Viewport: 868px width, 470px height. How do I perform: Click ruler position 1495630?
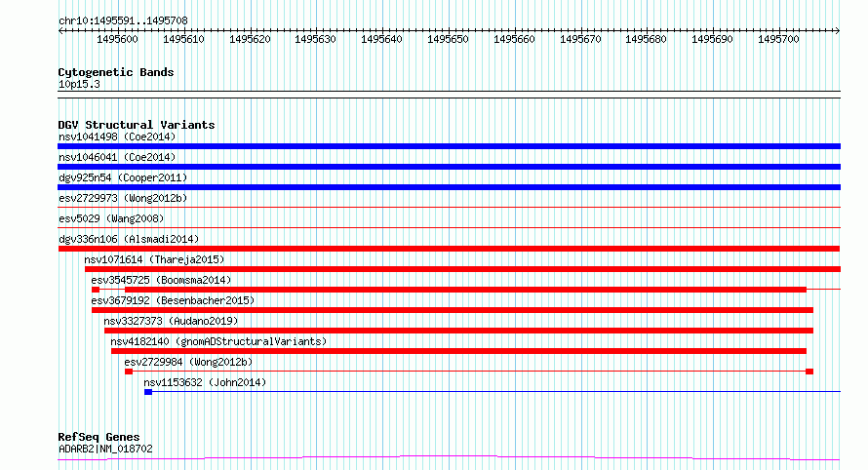[316, 39]
